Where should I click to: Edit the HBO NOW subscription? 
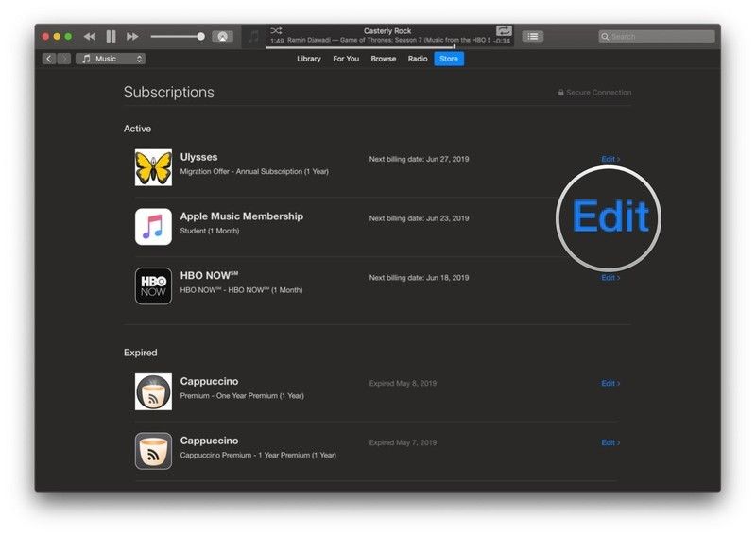(610, 278)
